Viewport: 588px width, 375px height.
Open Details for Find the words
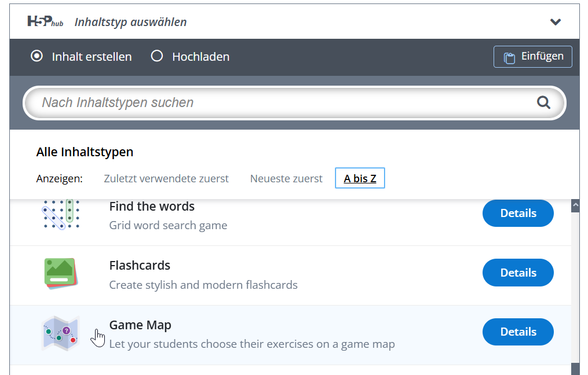click(x=518, y=213)
